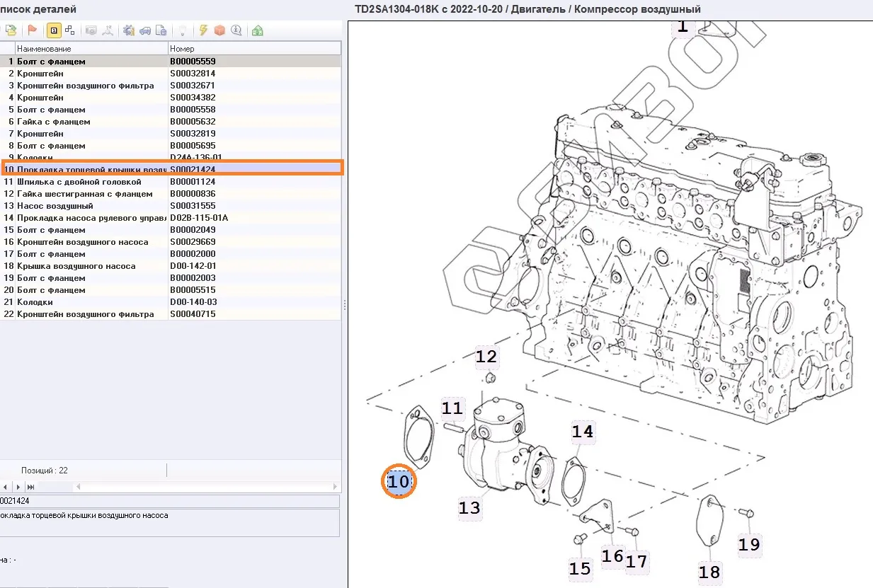Click the horizontal scrollbar right arrow

[336, 487]
